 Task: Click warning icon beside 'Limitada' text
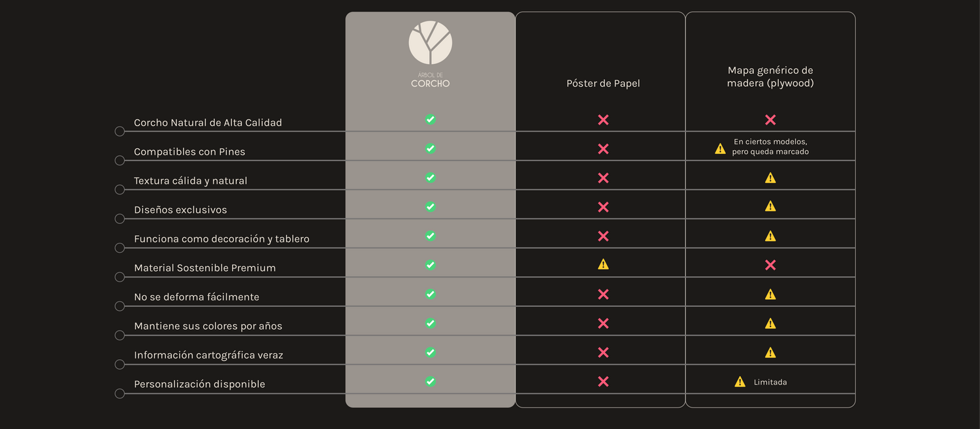coord(740,382)
